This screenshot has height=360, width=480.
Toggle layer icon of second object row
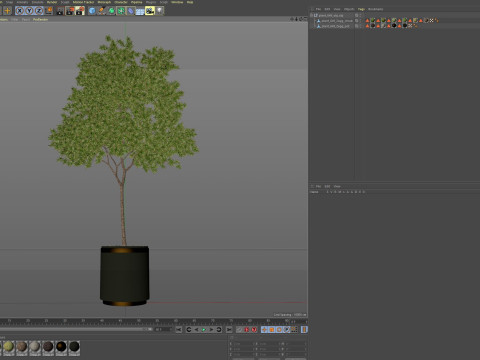[356, 21]
